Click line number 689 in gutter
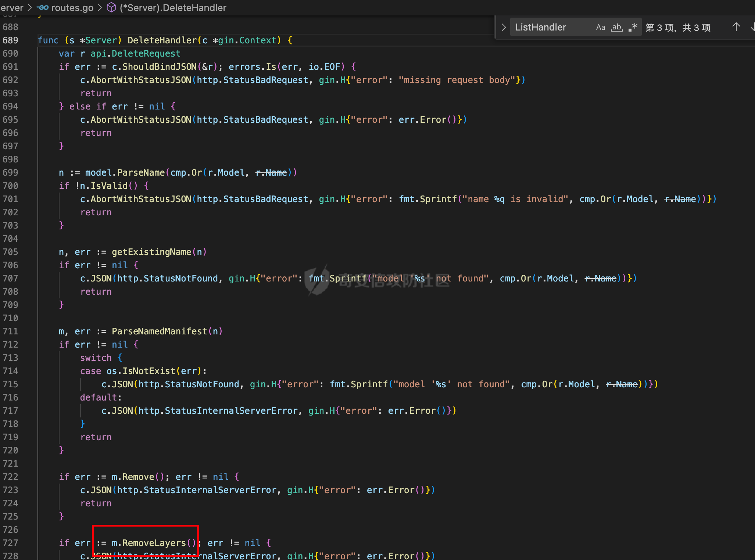This screenshot has height=560, width=755. click(x=10, y=40)
